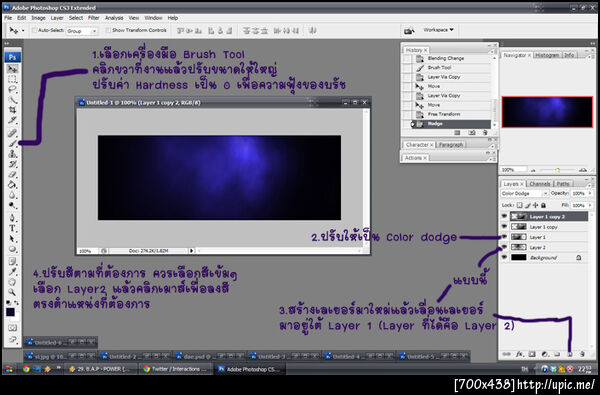Select the Move tool in the toolbox
The height and width of the screenshot is (395, 600).
tap(13, 69)
